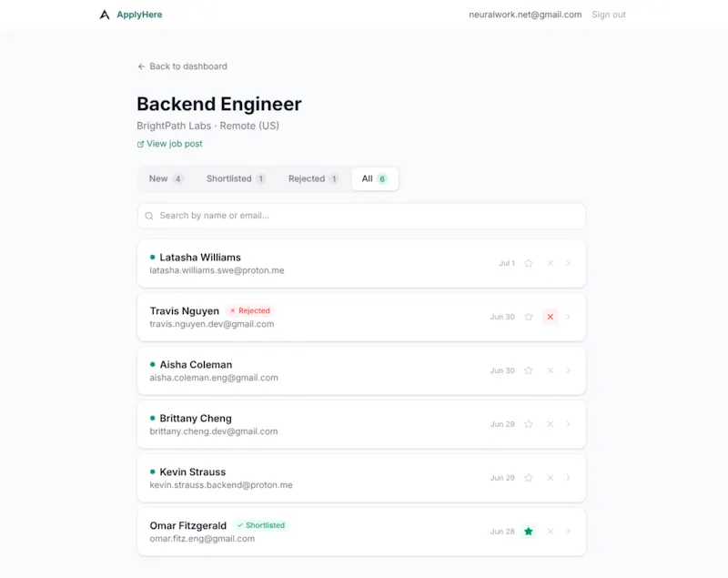Click the Jul 1 date on Latasha's row
The width and height of the screenshot is (728, 578).
[x=507, y=263]
